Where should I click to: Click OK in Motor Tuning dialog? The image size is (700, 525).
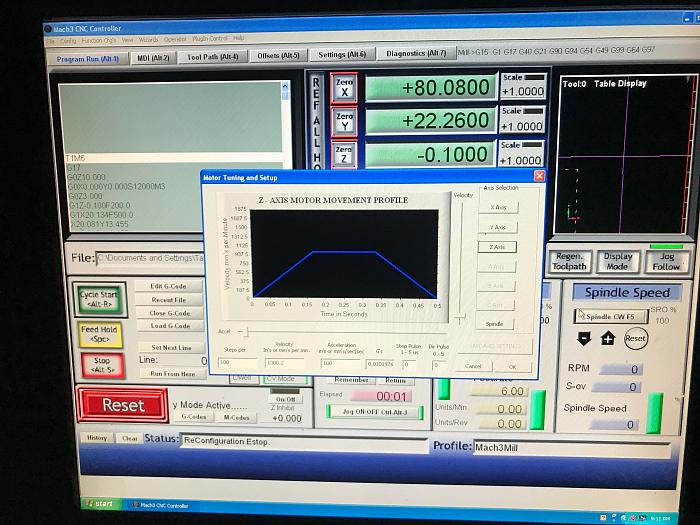point(512,366)
